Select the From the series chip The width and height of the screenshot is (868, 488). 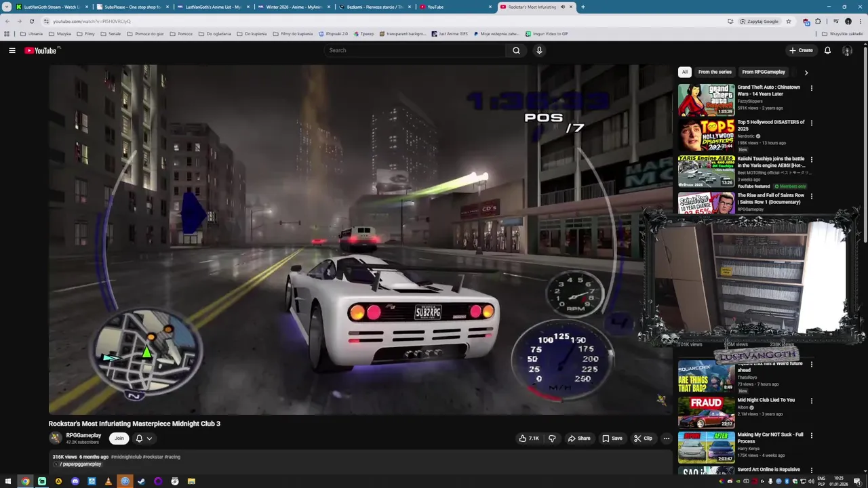click(x=715, y=72)
